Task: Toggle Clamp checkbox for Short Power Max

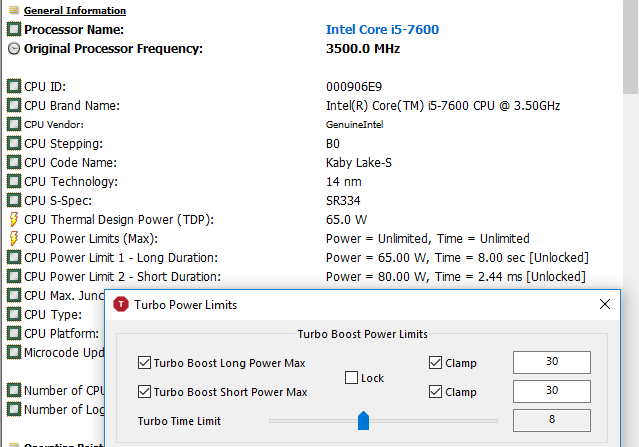Action: tap(435, 392)
